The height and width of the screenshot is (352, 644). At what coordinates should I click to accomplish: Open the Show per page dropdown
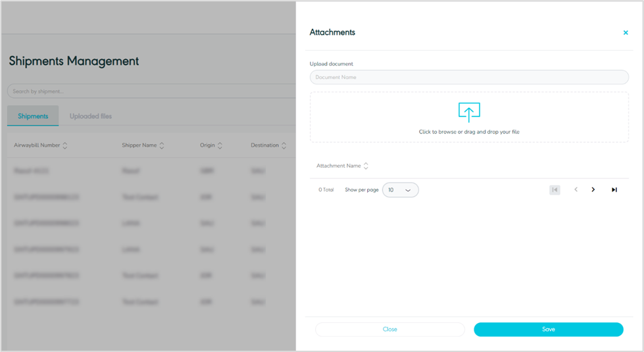400,190
